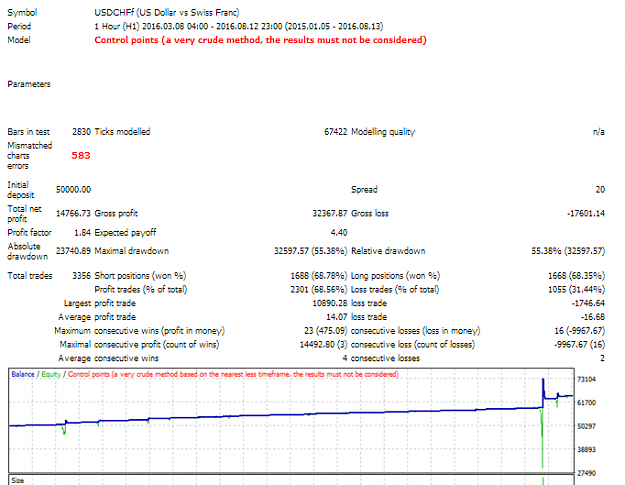Click the Profit trades value 2301 (68.56%)
625x485 pixels.
coord(318,289)
